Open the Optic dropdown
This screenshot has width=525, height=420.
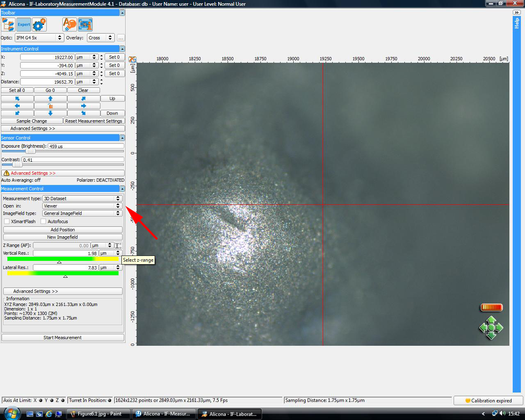[39, 38]
